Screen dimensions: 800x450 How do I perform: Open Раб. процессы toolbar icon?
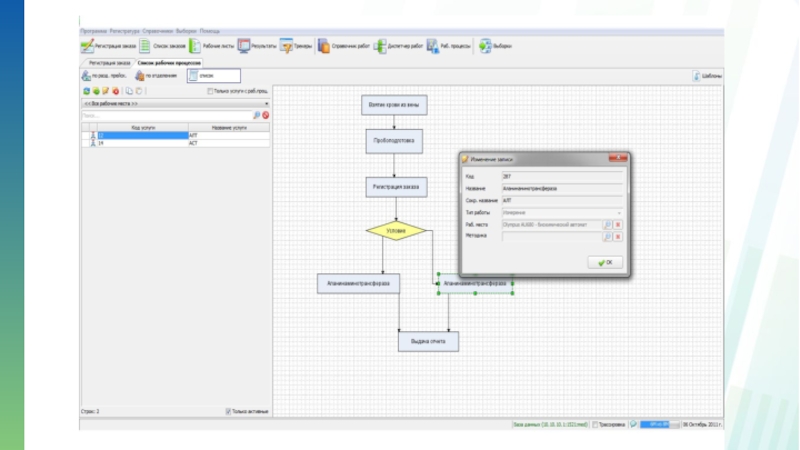pos(432,46)
